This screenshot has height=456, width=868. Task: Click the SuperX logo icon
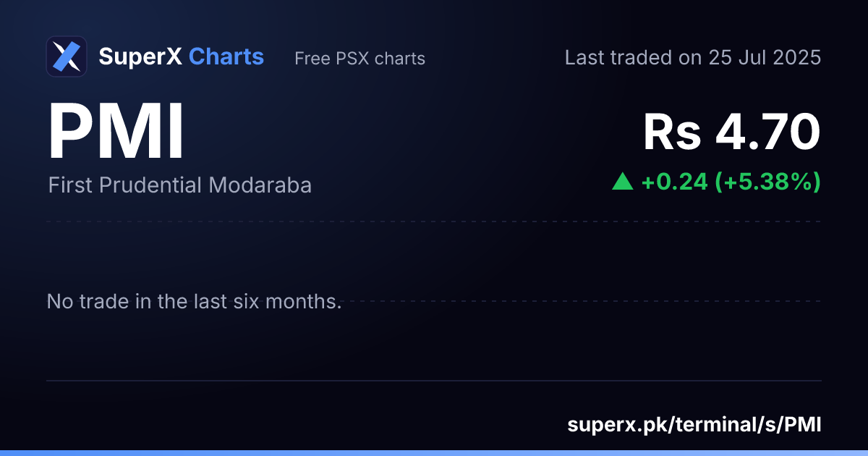coord(67,56)
